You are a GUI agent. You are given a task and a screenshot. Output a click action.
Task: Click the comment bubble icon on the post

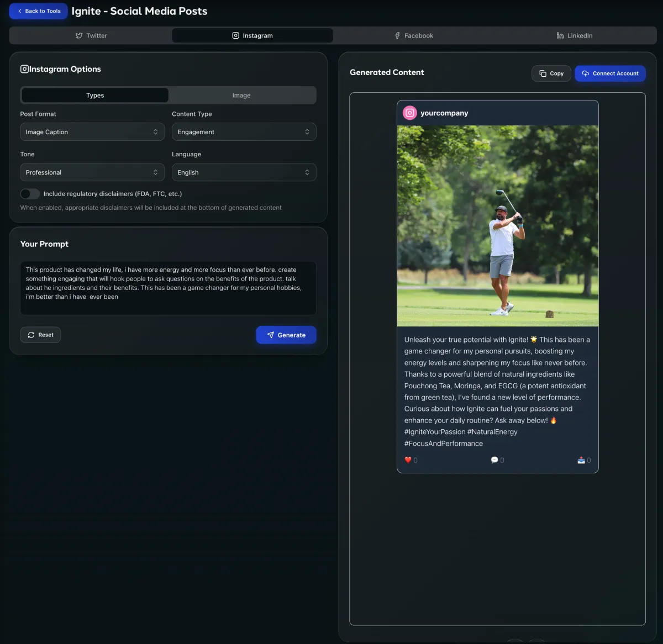[494, 460]
